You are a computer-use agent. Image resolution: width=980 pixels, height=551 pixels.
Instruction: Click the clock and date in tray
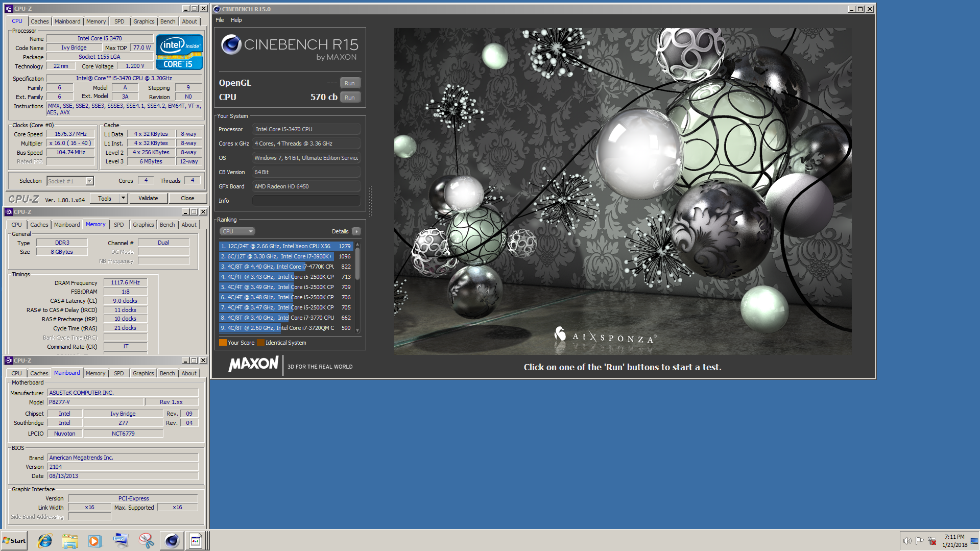coord(954,541)
